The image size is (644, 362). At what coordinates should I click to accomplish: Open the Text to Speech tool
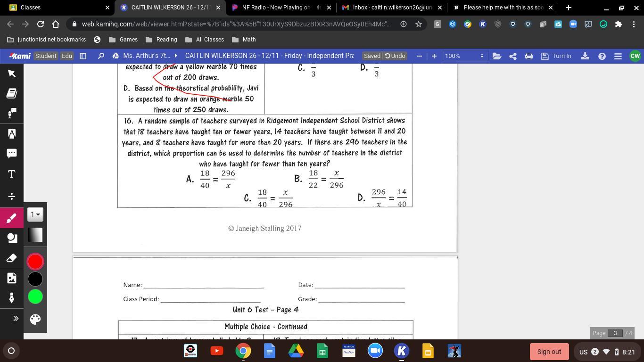(x=12, y=113)
